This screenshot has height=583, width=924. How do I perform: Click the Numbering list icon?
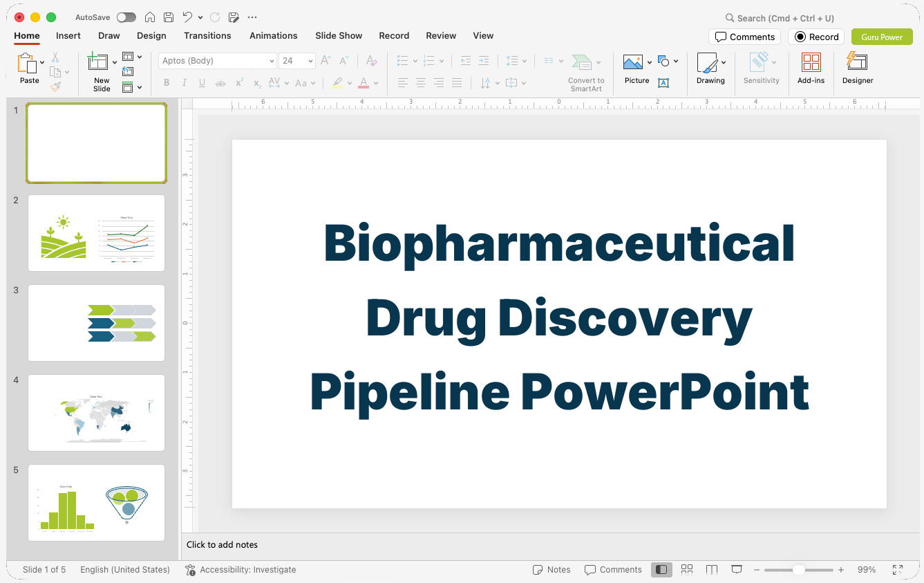428,61
